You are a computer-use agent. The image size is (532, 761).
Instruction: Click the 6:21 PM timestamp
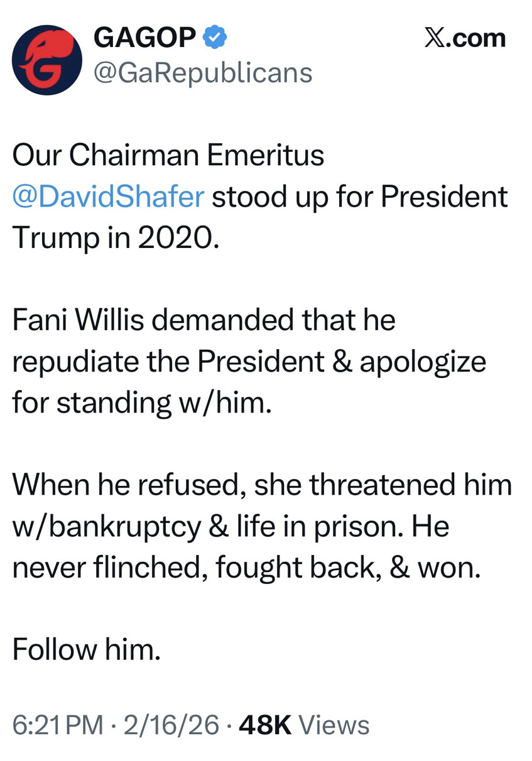[58, 725]
